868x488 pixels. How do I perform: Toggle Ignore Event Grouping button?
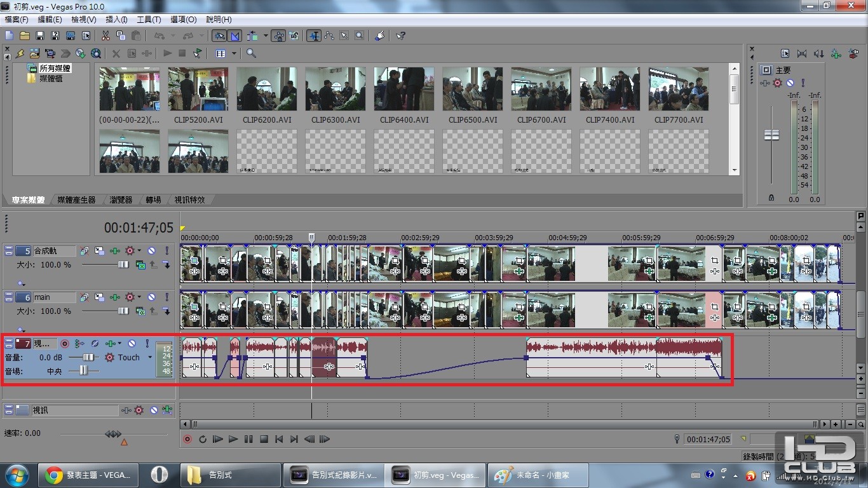294,36
